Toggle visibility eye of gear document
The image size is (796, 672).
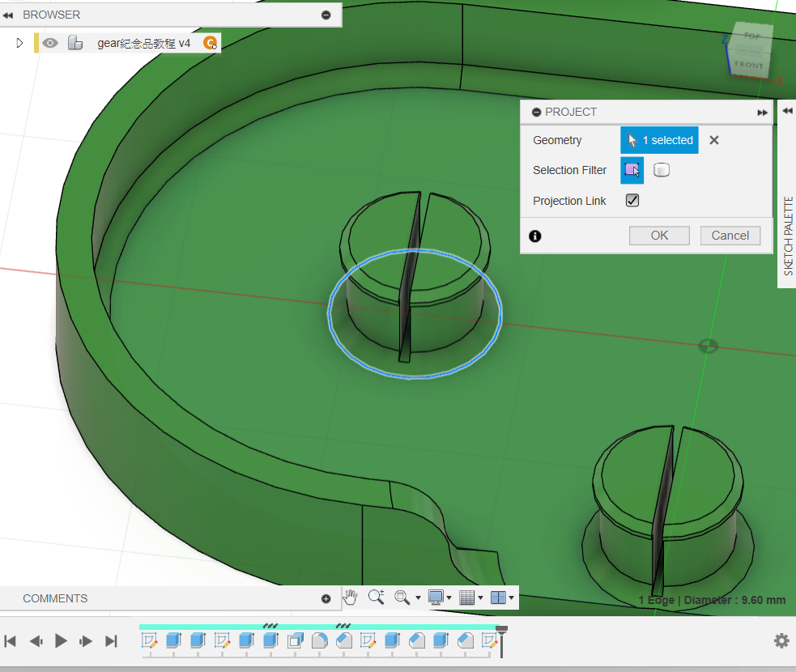(x=50, y=44)
